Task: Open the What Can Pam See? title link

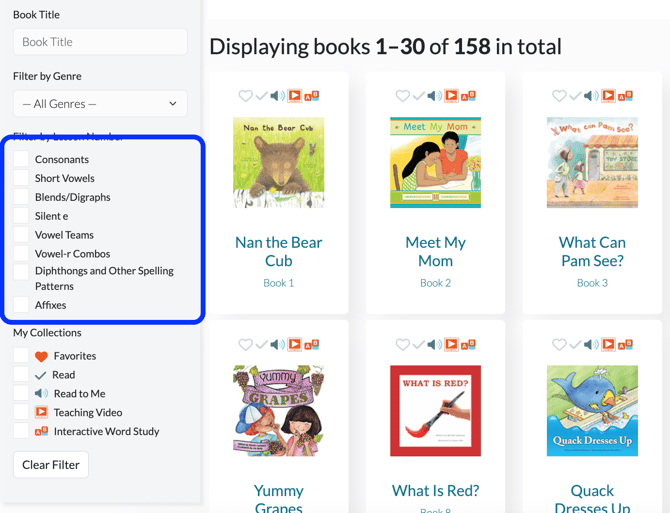Action: coord(592,251)
